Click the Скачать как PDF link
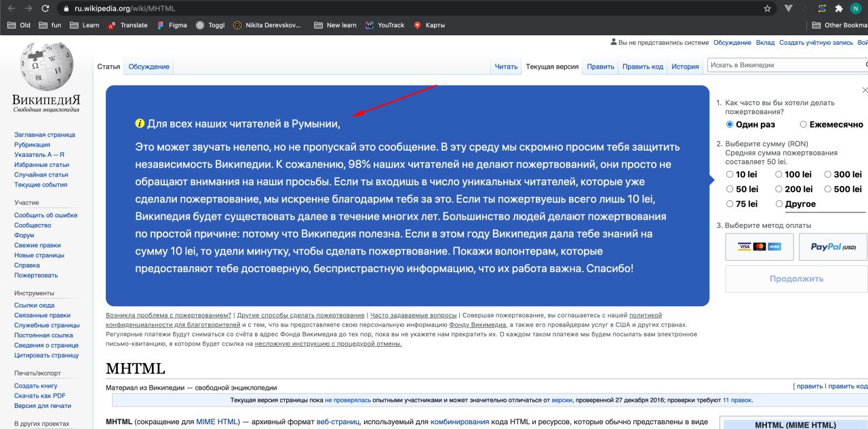 (40, 396)
